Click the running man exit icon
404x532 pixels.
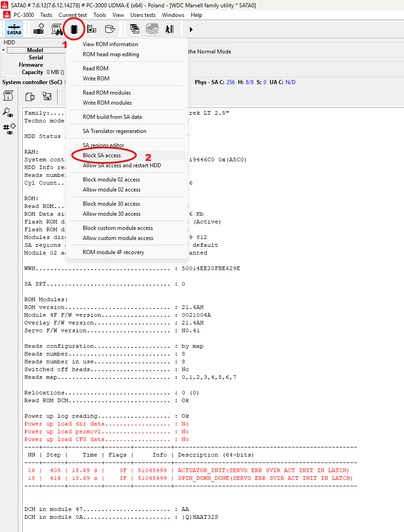[169, 29]
